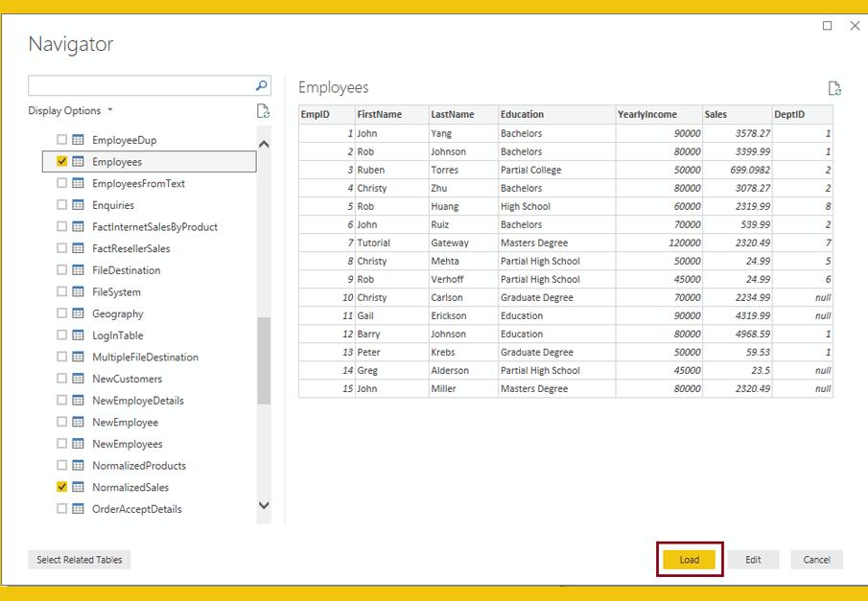Image resolution: width=868 pixels, height=601 pixels.
Task: Click the 'Partial College' education cell
Action: 557,170
